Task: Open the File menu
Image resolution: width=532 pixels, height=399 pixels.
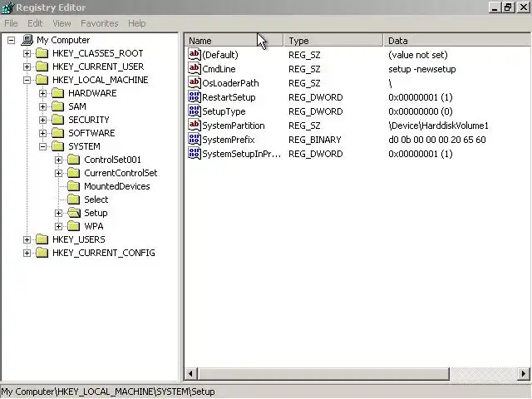Action: tap(11, 23)
